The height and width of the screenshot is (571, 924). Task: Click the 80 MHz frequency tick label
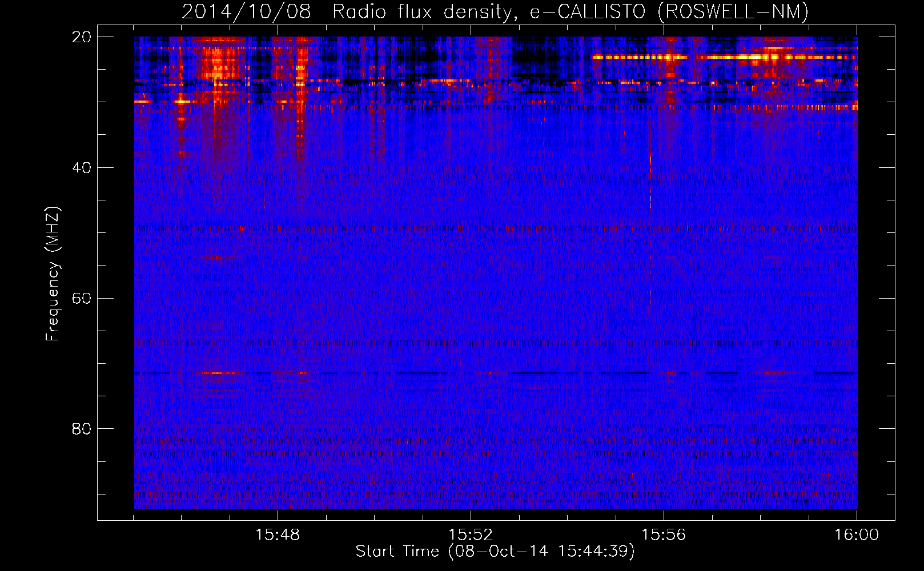pos(82,429)
